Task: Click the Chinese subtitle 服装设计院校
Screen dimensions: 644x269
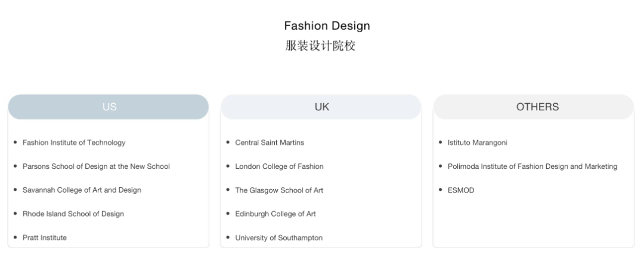Action: pos(321,46)
